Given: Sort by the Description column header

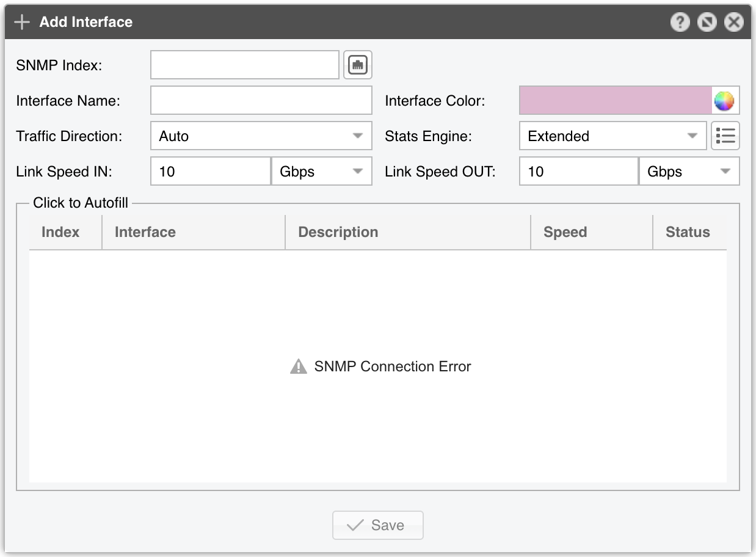Looking at the screenshot, I should point(408,232).
